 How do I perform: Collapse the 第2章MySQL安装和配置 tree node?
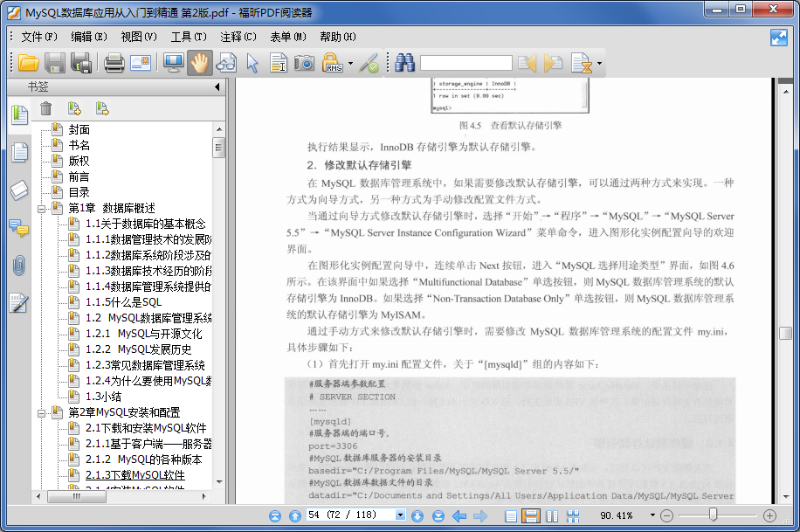(41, 412)
